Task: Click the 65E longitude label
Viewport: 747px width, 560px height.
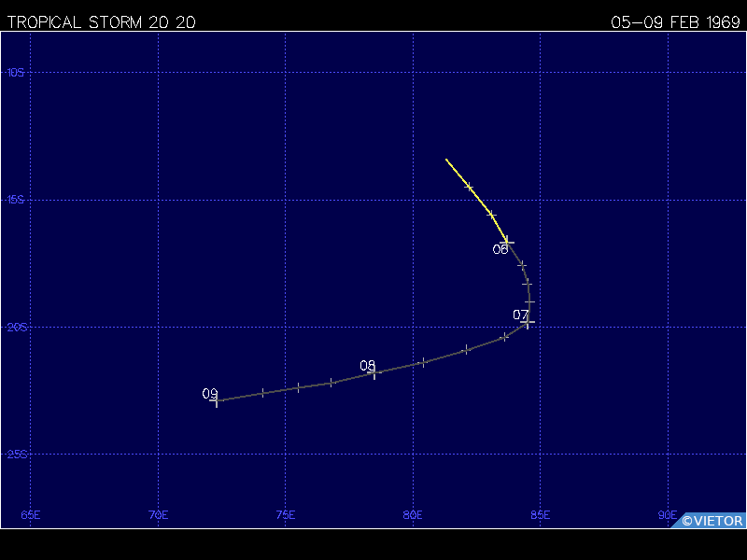Action: (x=31, y=515)
